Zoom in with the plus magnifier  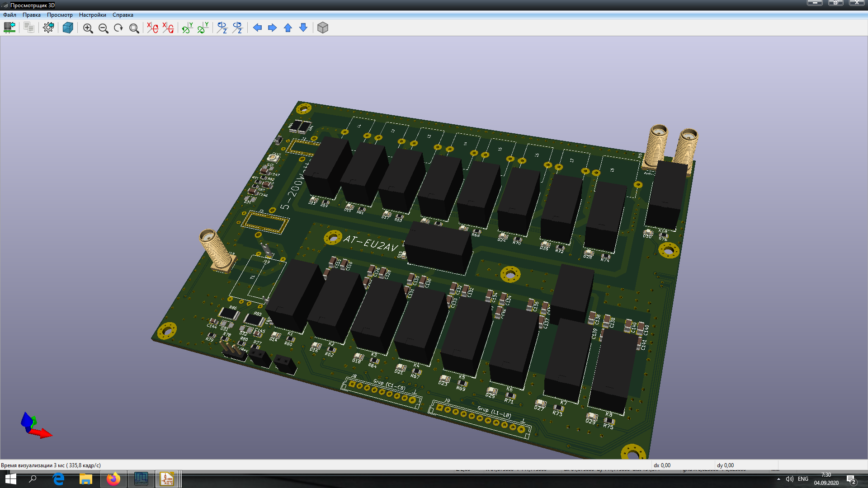(88, 28)
